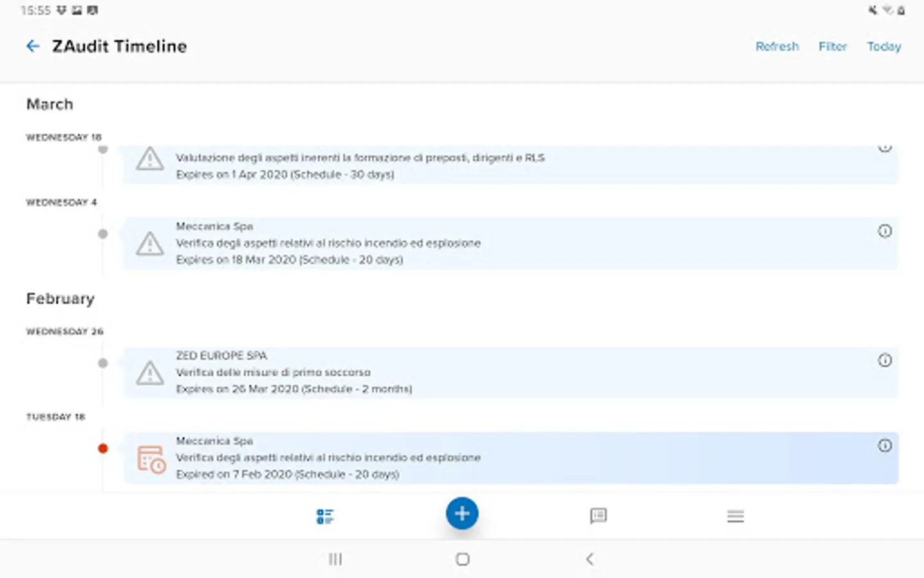Jump to Today in the timeline

click(x=884, y=46)
